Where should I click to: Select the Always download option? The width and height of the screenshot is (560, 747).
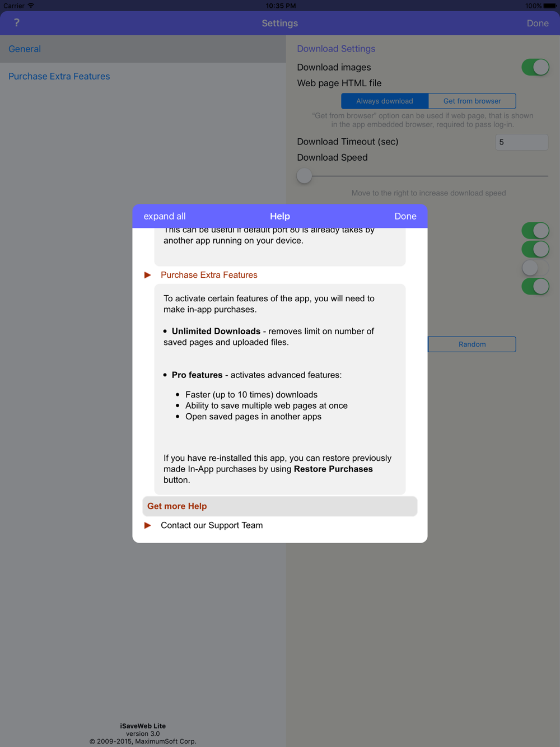pyautogui.click(x=385, y=101)
